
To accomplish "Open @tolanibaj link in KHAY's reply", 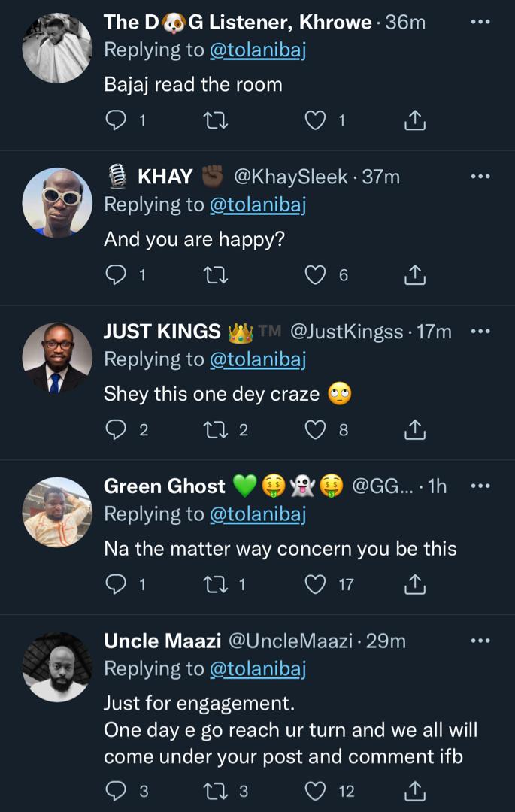I will click(x=257, y=205).
